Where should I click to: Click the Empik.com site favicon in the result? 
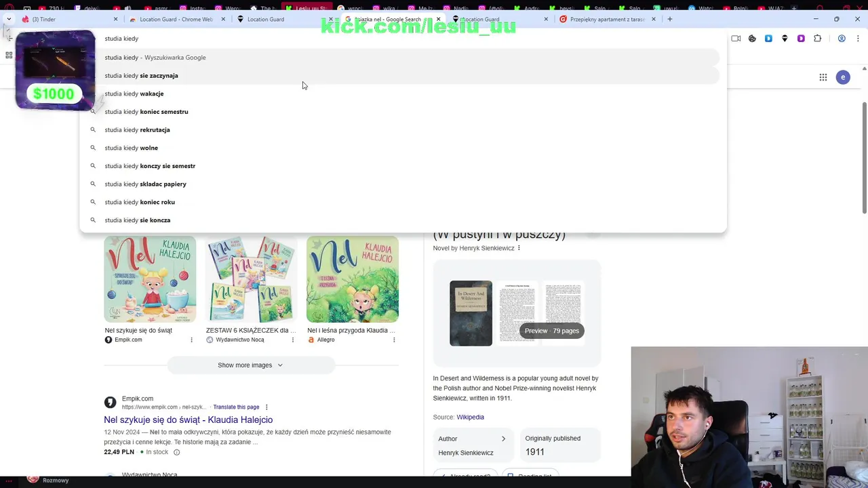(x=110, y=403)
